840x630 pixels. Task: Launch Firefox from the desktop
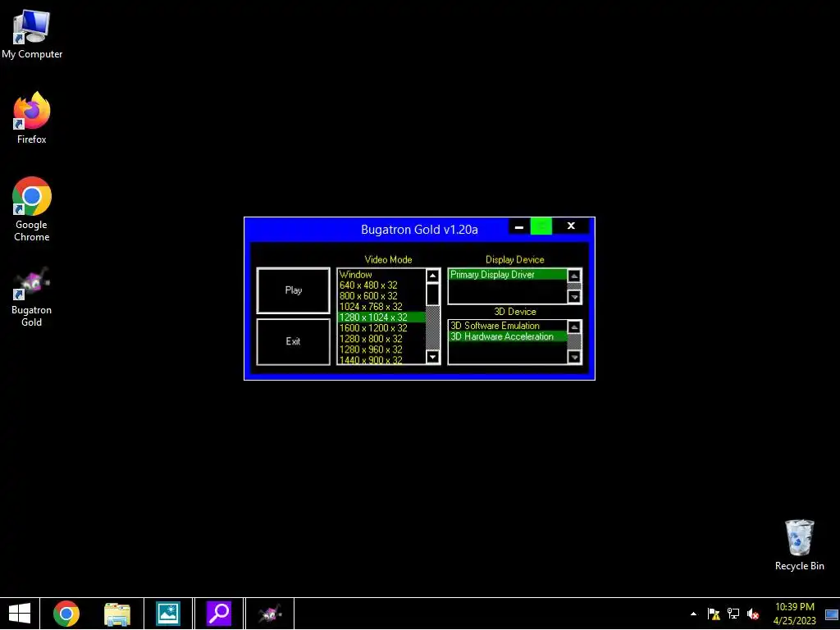32,118
